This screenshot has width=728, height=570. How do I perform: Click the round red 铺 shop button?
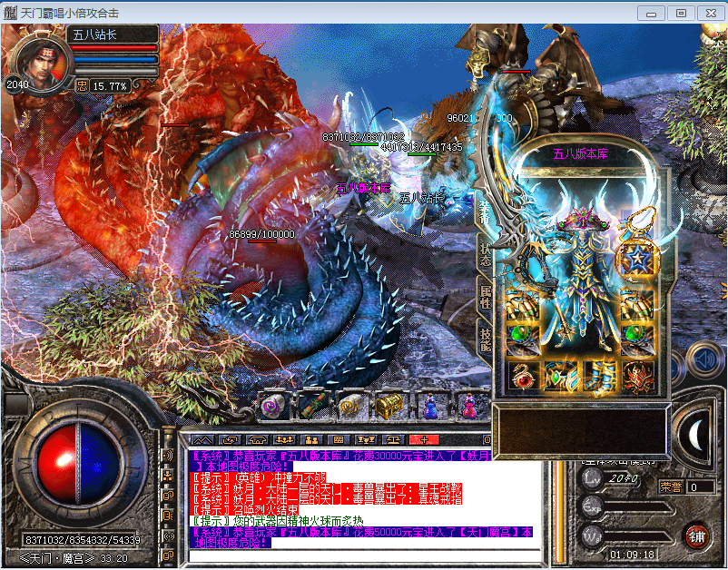(x=696, y=535)
